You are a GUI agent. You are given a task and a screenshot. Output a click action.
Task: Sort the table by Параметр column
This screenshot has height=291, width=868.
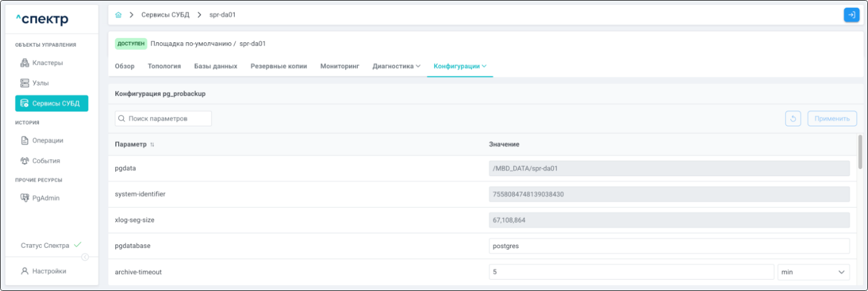coord(152,144)
